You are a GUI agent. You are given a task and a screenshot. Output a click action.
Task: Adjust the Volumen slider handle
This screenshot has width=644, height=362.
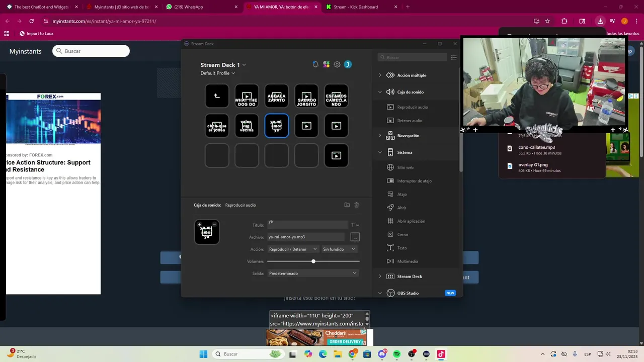pyautogui.click(x=313, y=261)
